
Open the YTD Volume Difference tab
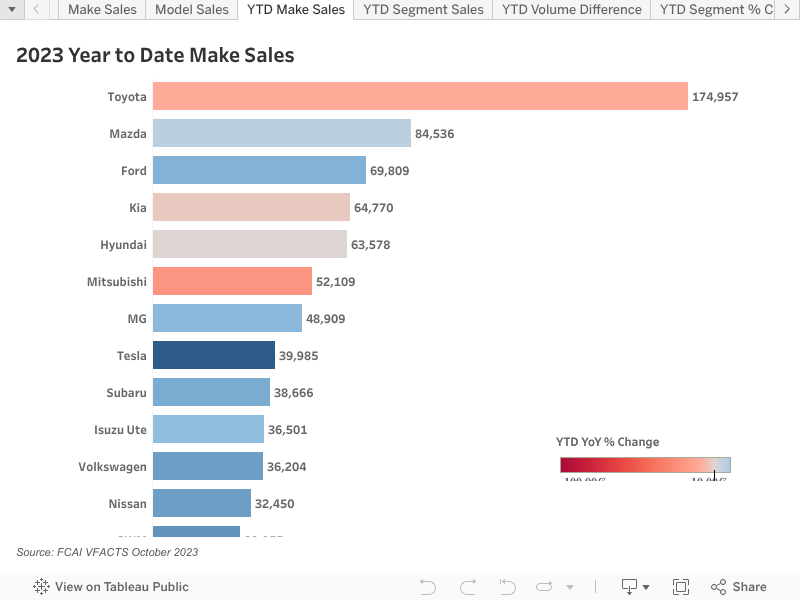tap(571, 9)
